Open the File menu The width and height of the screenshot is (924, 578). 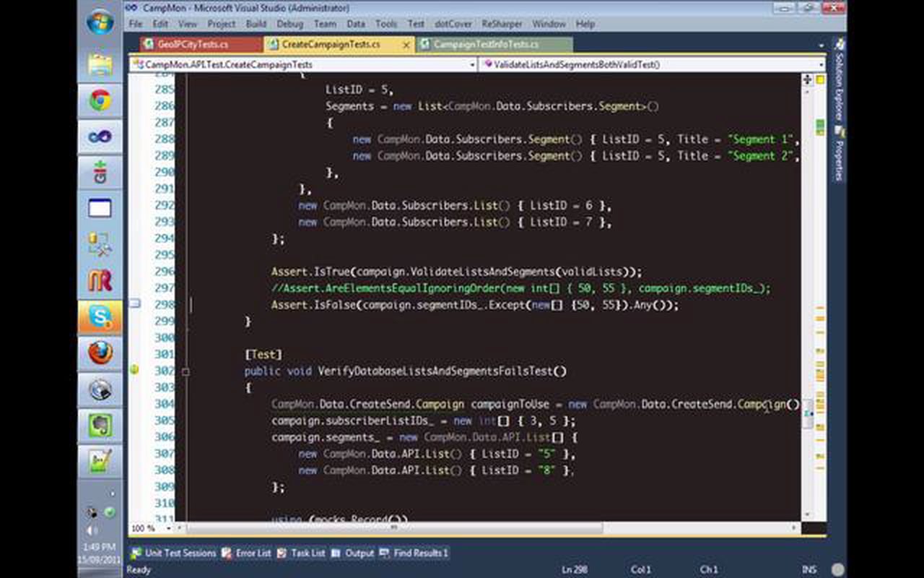tap(136, 24)
